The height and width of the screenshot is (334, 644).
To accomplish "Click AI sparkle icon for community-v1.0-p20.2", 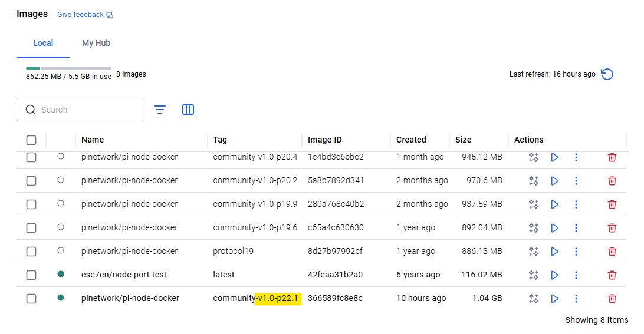I will 534,180.
